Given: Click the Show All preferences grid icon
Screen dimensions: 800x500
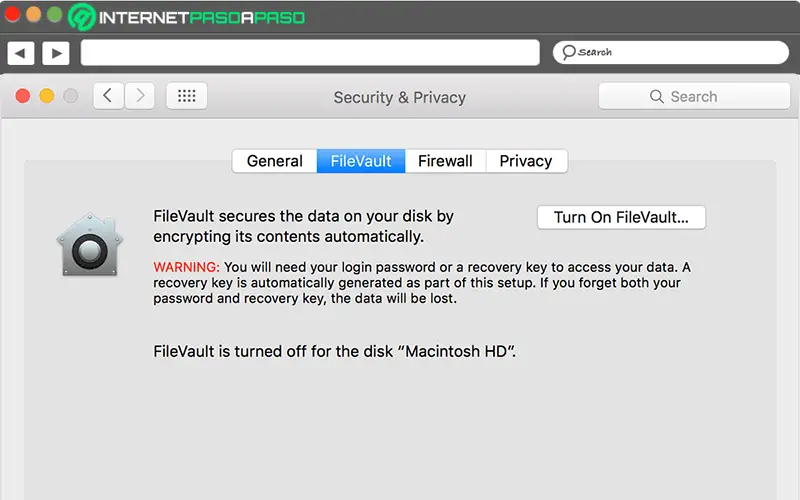Looking at the screenshot, I should (186, 96).
